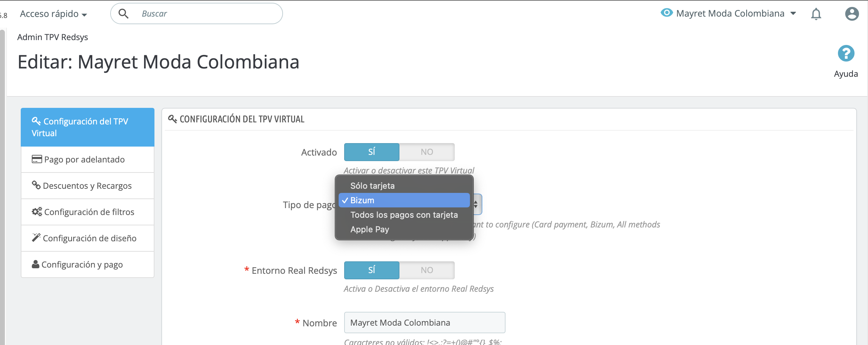The image size is (868, 345).
Task: Open Configuración del TPV Virtual tab
Action: pyautogui.click(x=87, y=127)
